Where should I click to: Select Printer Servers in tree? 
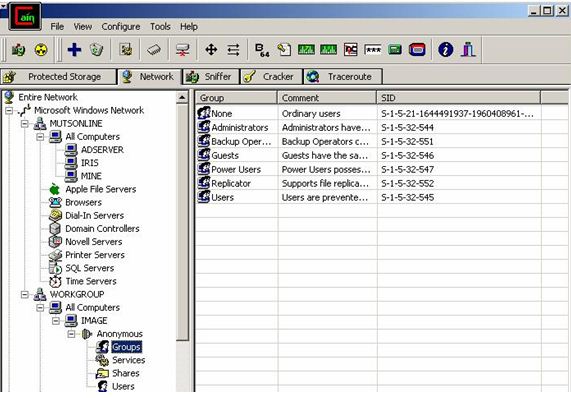point(95,255)
